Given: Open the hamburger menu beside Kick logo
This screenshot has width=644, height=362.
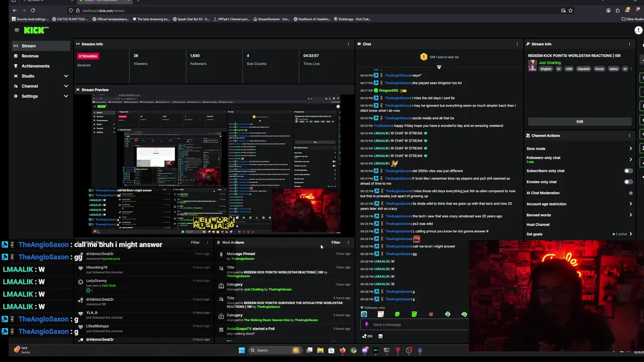Looking at the screenshot, I should (17, 30).
